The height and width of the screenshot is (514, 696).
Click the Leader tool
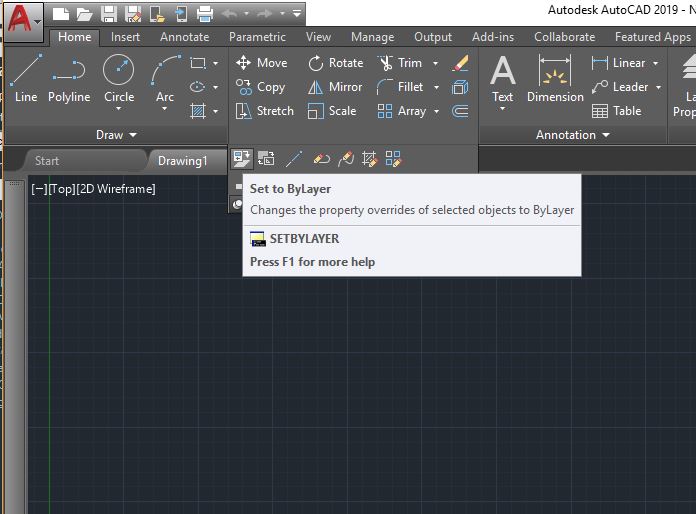coord(620,87)
